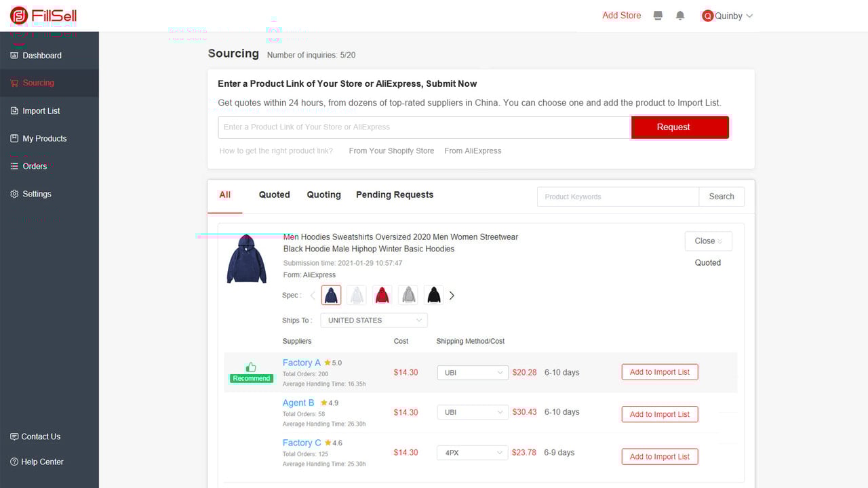Click the red Request button
The image size is (868, 488).
pyautogui.click(x=680, y=127)
